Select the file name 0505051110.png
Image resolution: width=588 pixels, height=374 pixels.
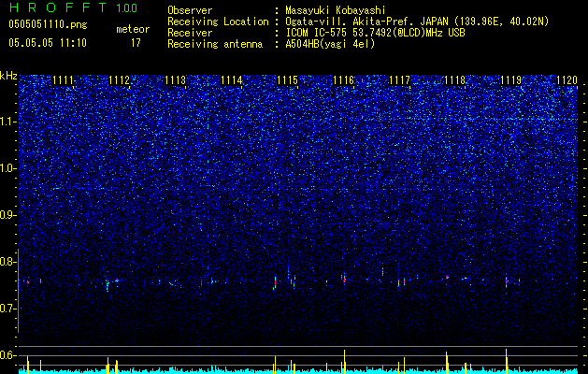click(x=48, y=24)
